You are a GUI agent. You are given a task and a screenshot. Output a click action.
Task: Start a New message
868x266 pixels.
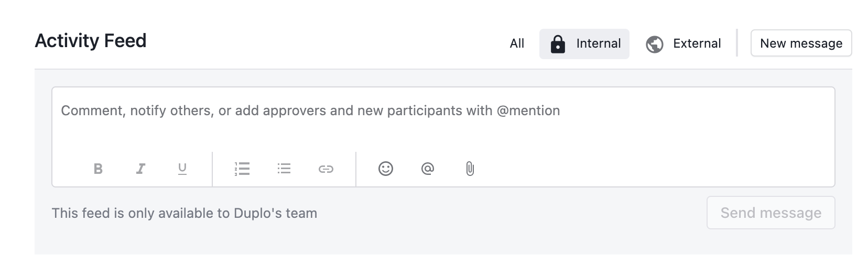(801, 43)
